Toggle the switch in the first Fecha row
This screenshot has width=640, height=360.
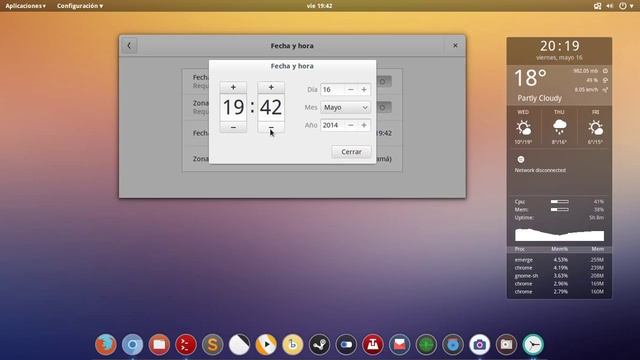point(383,82)
